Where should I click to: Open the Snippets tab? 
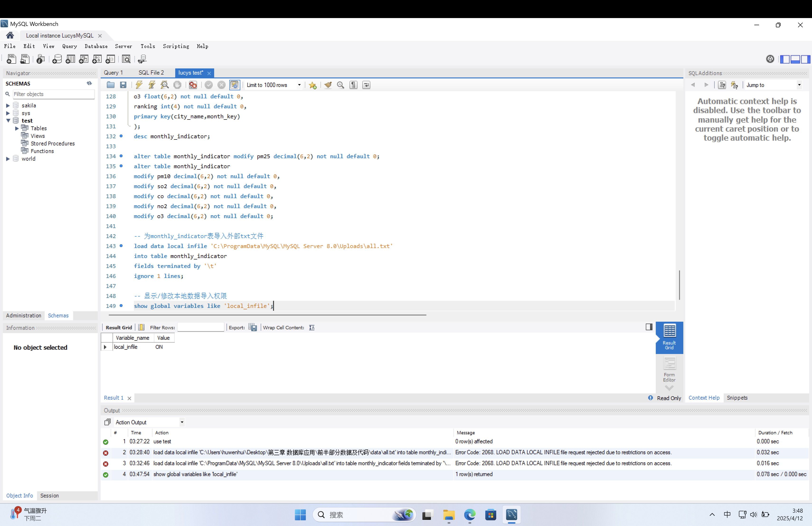coord(737,398)
